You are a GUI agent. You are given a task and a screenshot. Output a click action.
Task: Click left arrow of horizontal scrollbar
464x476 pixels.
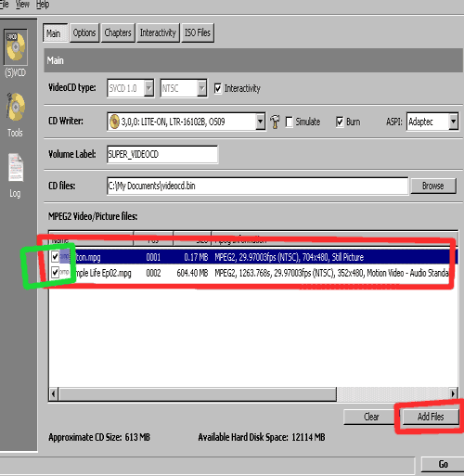[54, 394]
